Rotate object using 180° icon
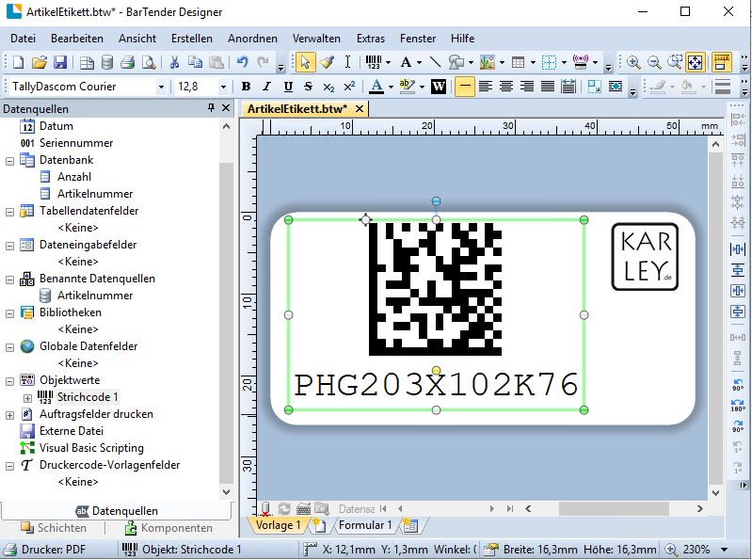The height and width of the screenshot is (560, 752). point(738,405)
